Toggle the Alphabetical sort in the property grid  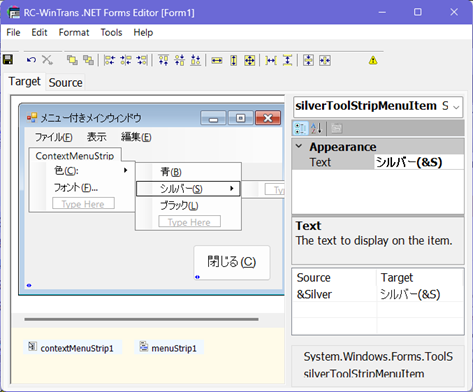tap(316, 128)
